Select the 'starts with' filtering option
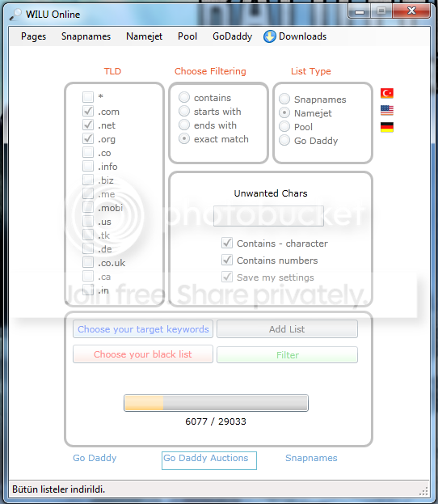Viewport: 438px width, 504px height. pos(184,111)
